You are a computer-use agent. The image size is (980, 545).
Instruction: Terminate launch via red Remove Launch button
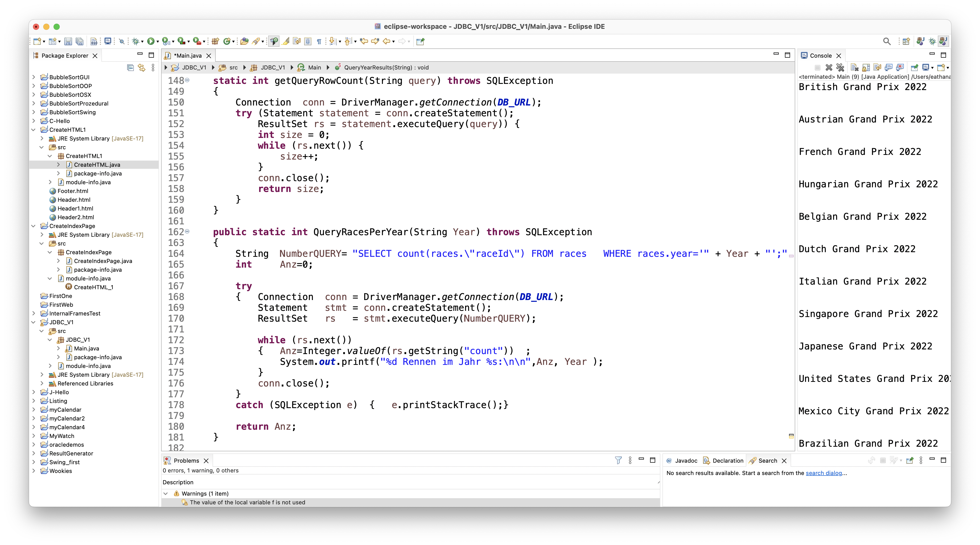coord(829,67)
